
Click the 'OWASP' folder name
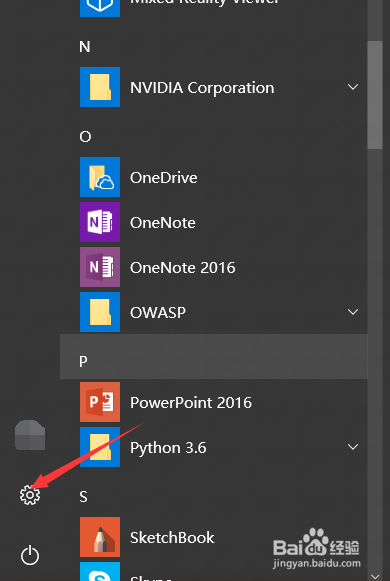coord(158,313)
